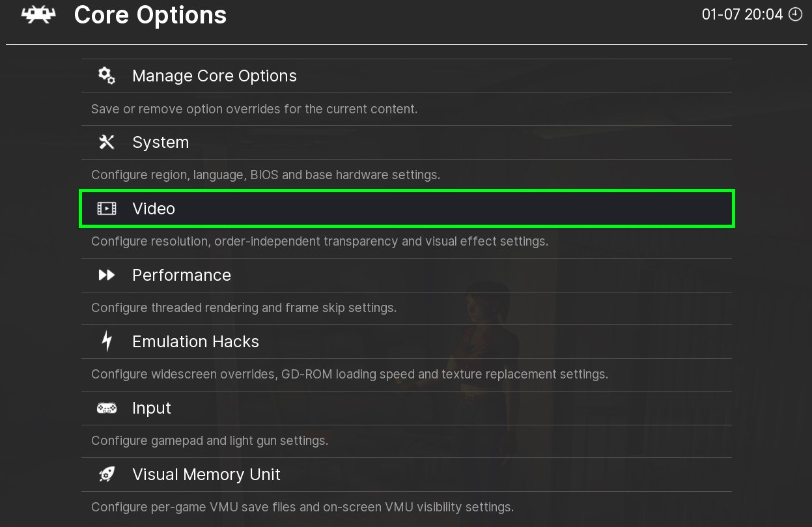Open the Visual Memory Unit label
The height and width of the screenshot is (527, 812).
pyautogui.click(x=206, y=475)
